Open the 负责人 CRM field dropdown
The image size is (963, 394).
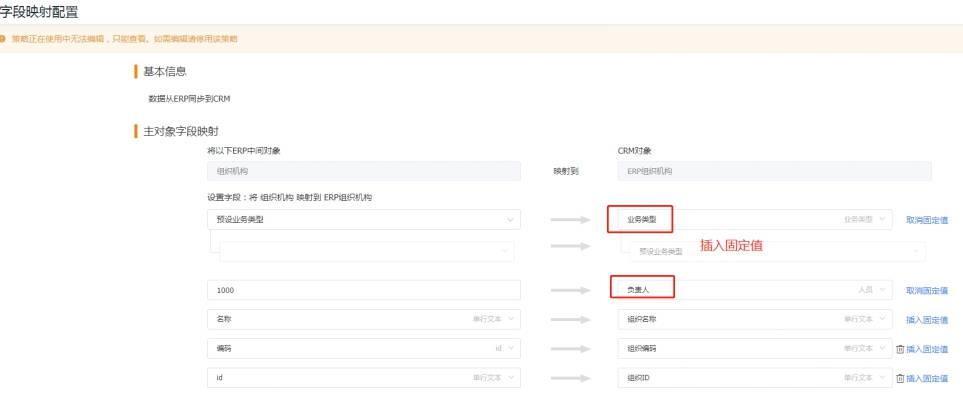point(755,290)
